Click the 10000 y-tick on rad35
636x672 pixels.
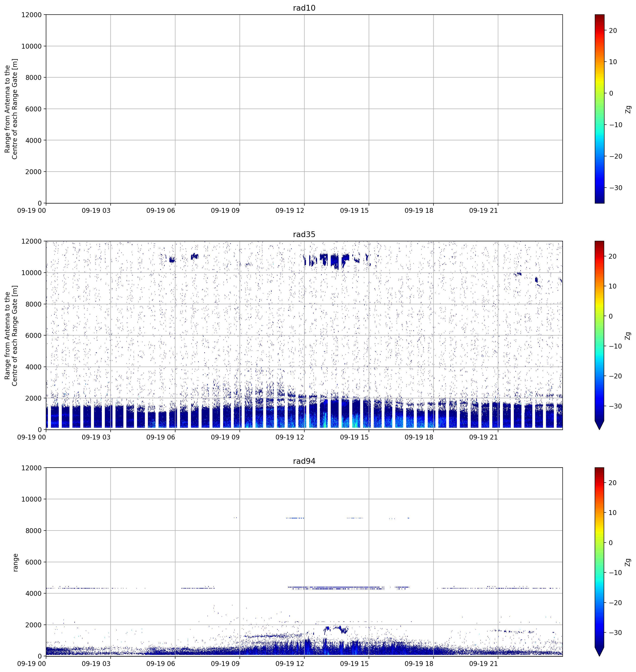pos(31,273)
